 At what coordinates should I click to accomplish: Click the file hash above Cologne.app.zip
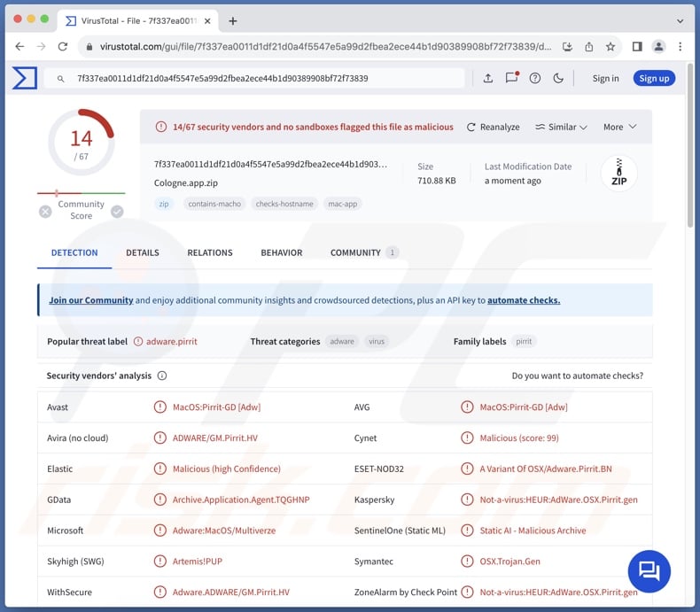[270, 164]
